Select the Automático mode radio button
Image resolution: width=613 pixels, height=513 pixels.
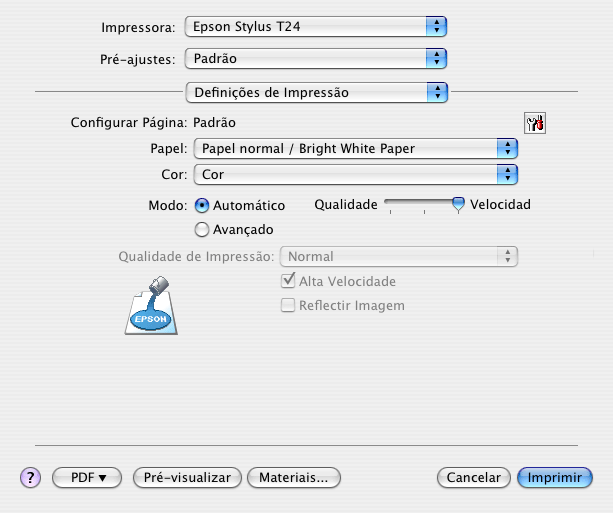click(x=202, y=205)
